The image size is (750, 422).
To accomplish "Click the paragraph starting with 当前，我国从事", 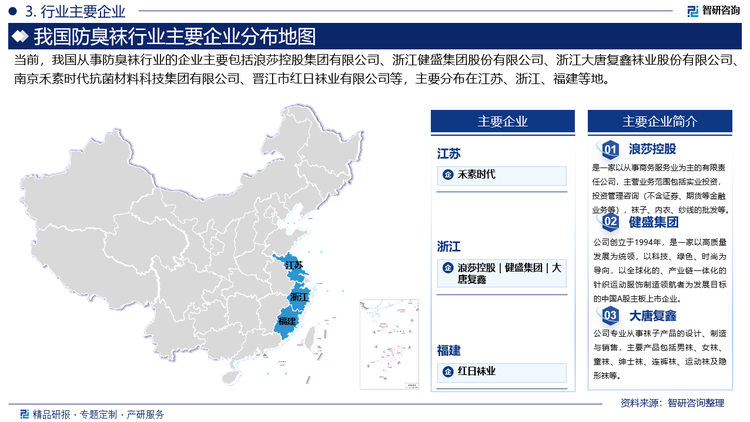I will [x=375, y=69].
